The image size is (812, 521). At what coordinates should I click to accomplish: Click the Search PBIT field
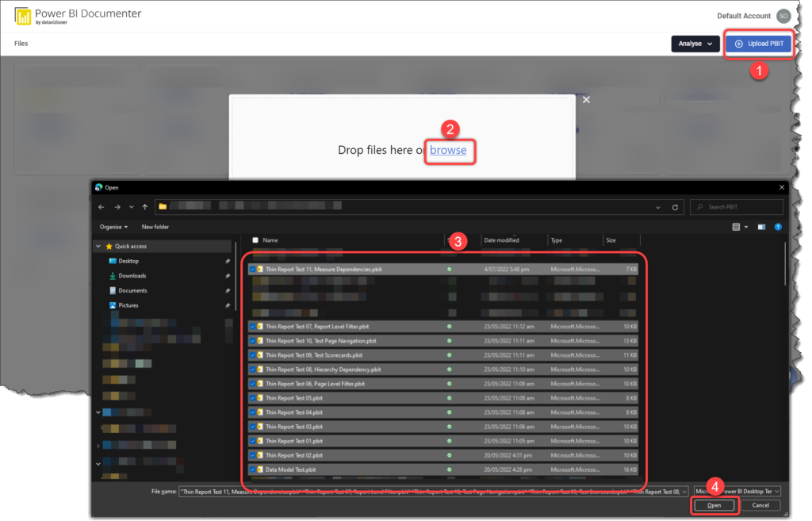[x=736, y=207]
